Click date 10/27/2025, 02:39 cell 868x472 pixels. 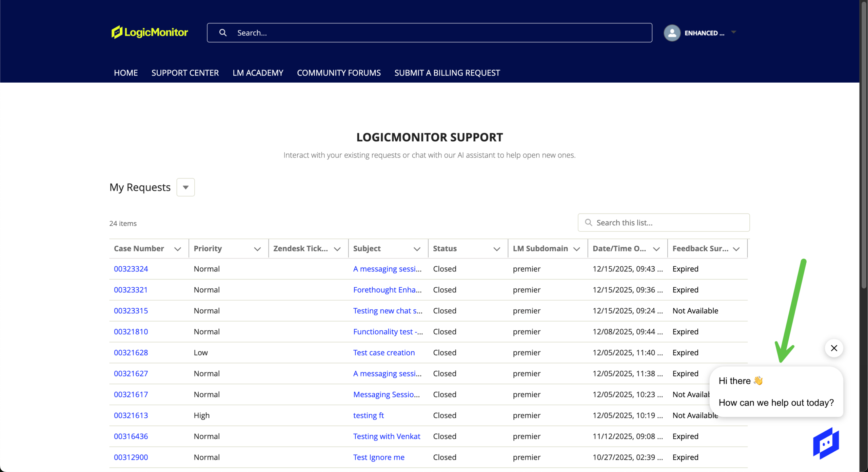(x=627, y=457)
